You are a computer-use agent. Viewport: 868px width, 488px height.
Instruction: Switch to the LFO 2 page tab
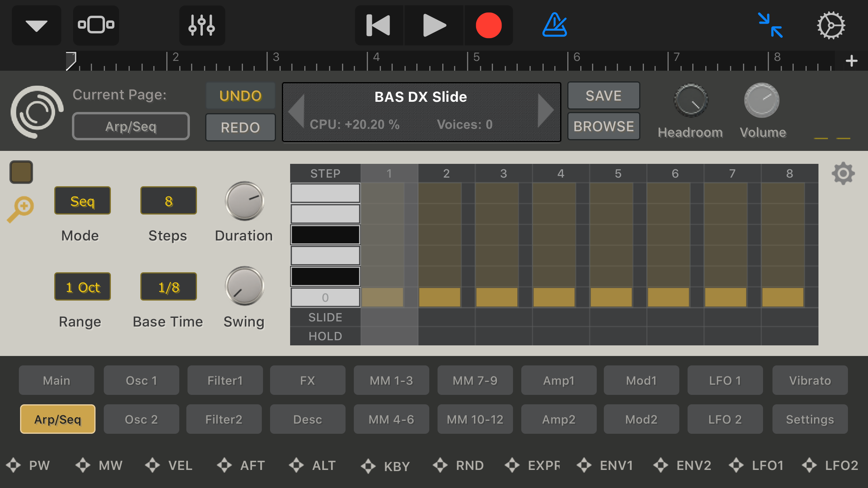tap(725, 419)
